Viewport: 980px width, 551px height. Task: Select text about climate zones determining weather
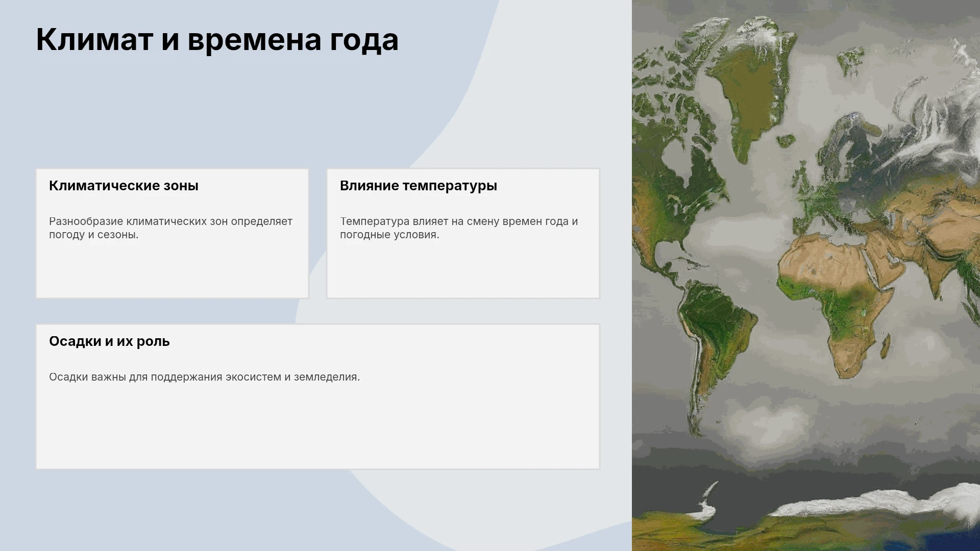click(170, 228)
